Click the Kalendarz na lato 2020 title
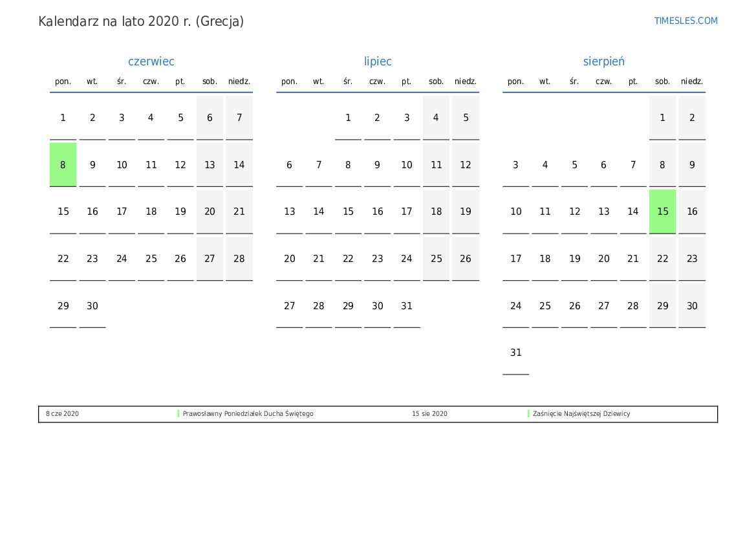 tap(141, 21)
